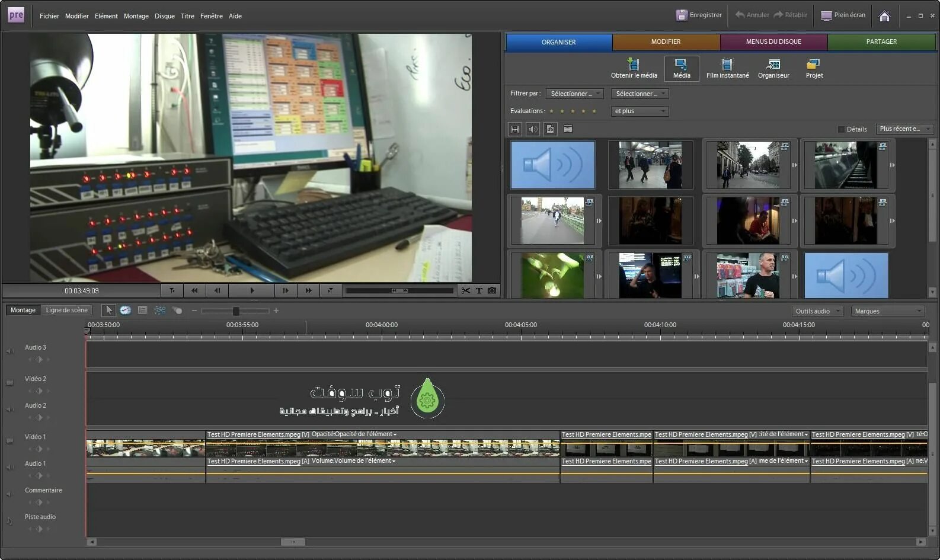The image size is (940, 560).
Task: Open the Titre menu
Action: pos(187,16)
